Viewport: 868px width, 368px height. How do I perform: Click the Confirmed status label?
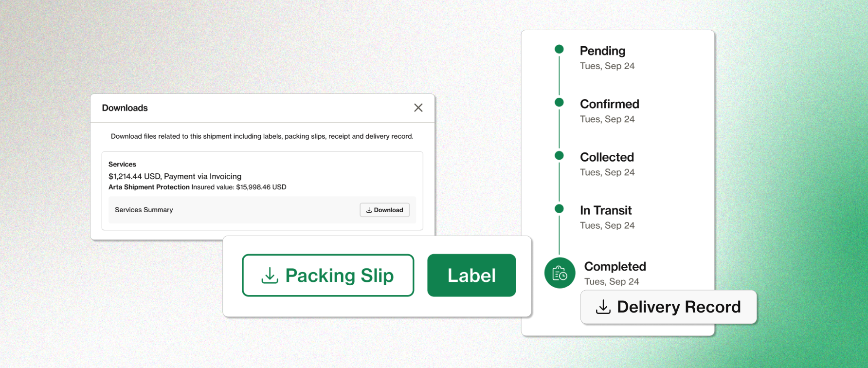pos(609,104)
